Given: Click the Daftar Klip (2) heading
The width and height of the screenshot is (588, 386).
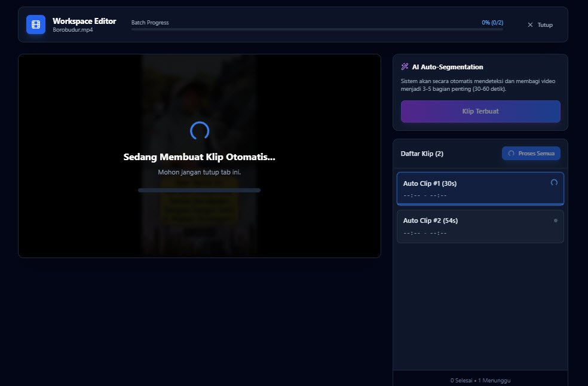Looking at the screenshot, I should 422,154.
